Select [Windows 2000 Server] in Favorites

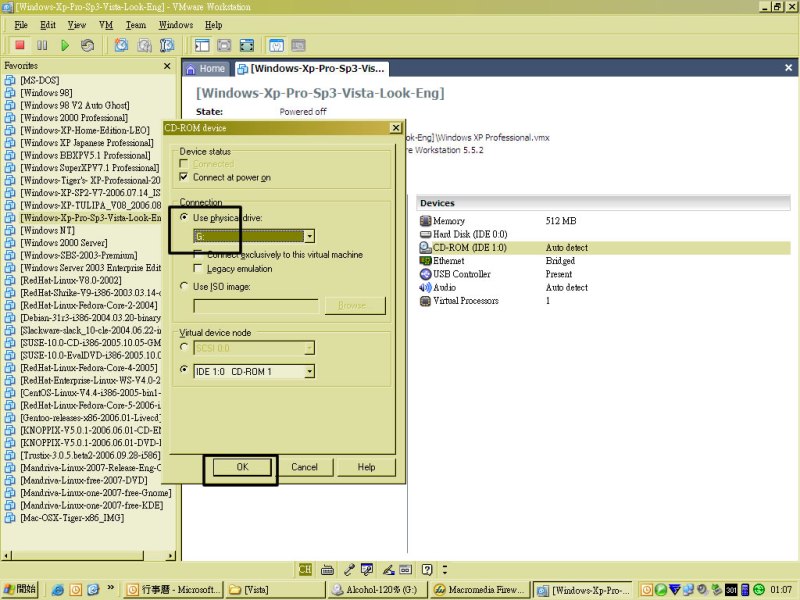(64, 242)
